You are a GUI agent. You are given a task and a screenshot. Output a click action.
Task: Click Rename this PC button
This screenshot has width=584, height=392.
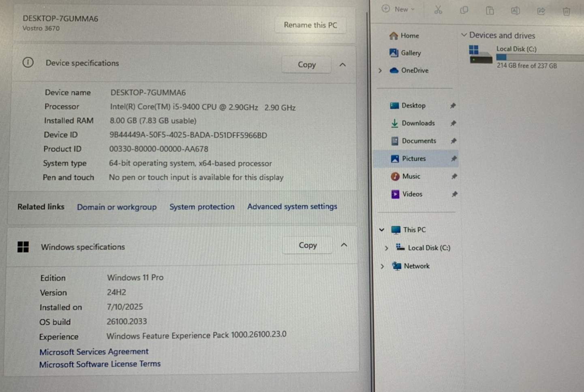(310, 25)
